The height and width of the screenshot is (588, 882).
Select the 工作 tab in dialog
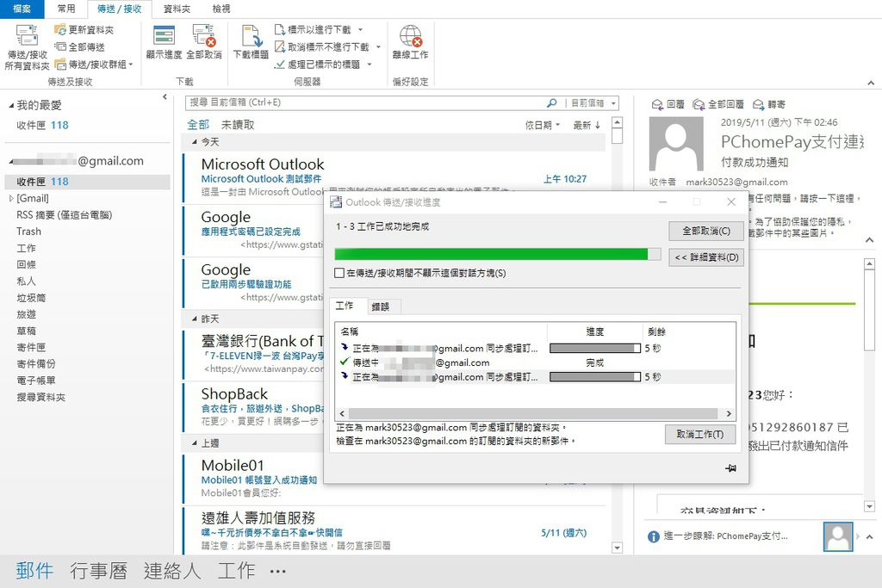click(345, 306)
